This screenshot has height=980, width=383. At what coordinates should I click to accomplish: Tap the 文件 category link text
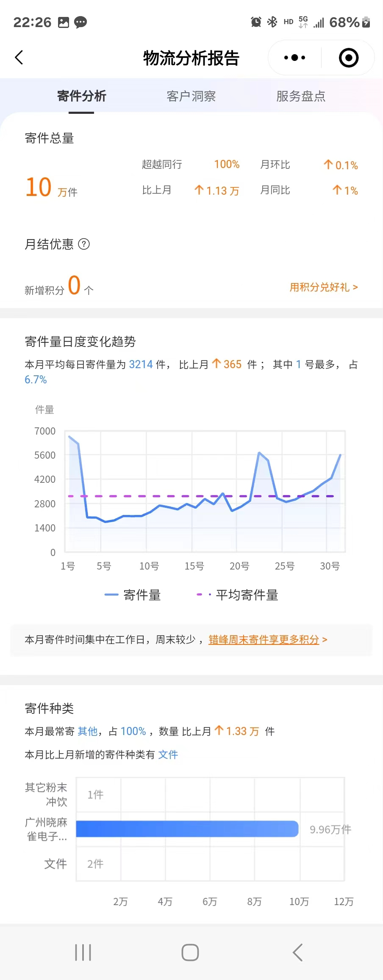click(168, 754)
